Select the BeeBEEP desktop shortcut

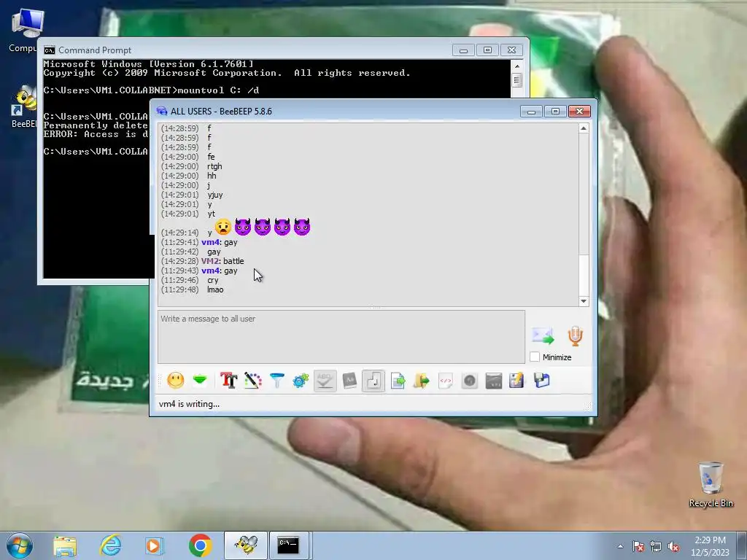23,107
